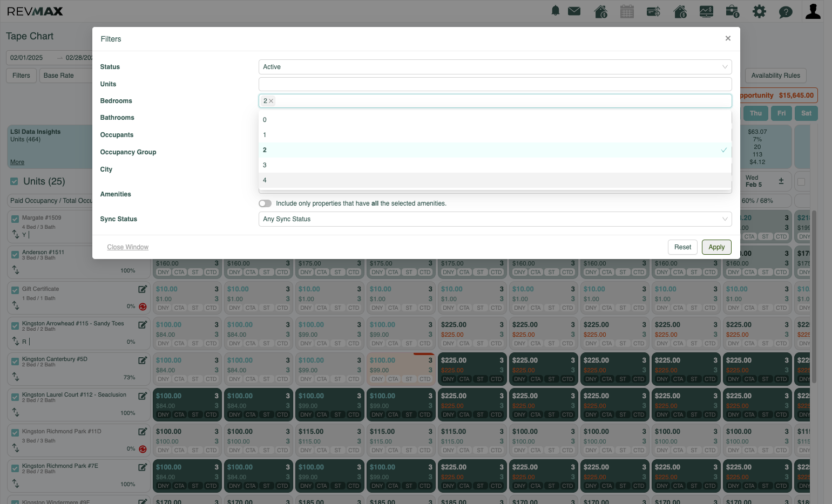
Task: Open the Sync Status dropdown
Action: 495,219
